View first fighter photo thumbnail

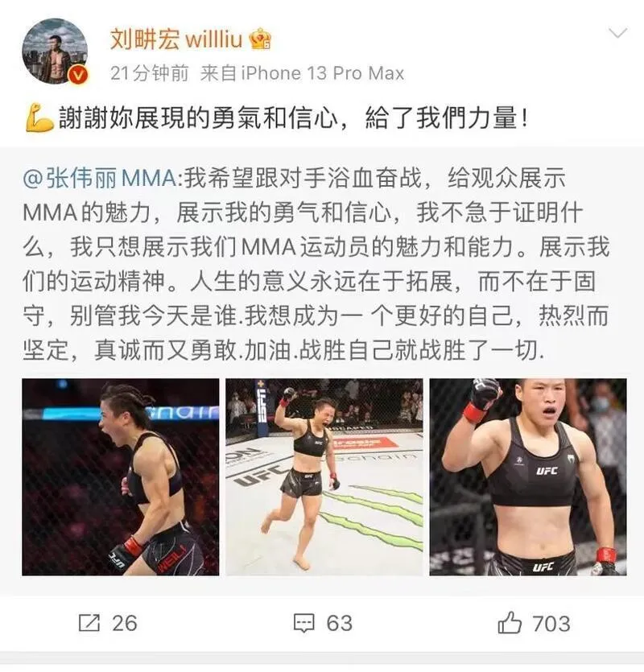(x=121, y=476)
